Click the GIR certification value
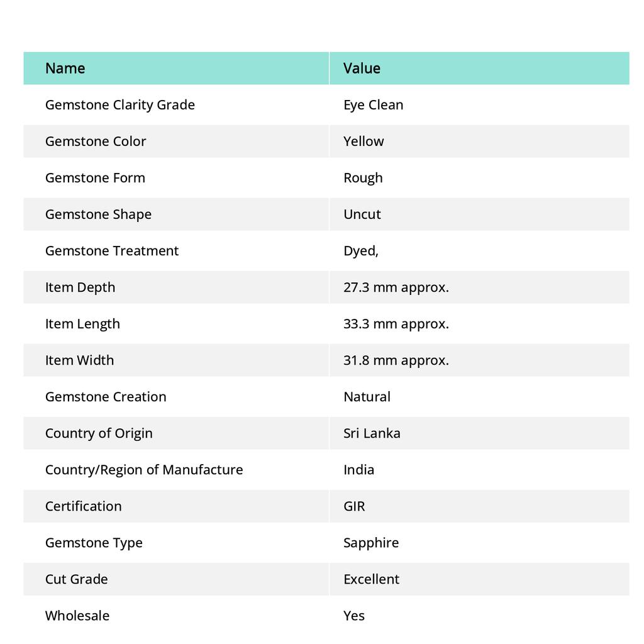The height and width of the screenshot is (644, 644). coord(354,506)
